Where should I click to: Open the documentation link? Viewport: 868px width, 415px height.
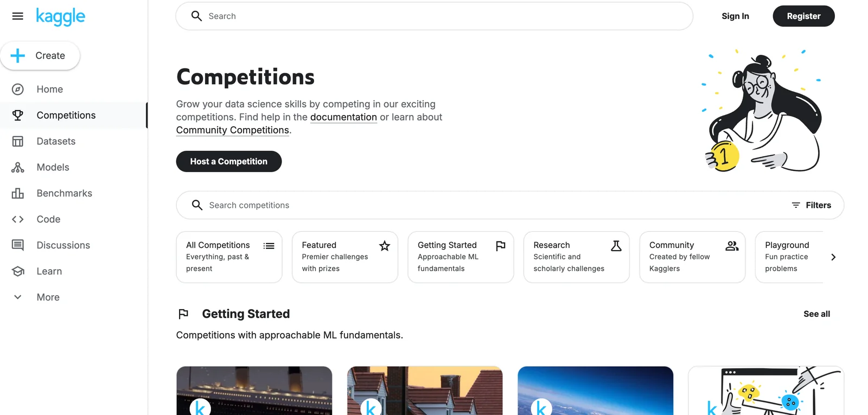tap(343, 117)
